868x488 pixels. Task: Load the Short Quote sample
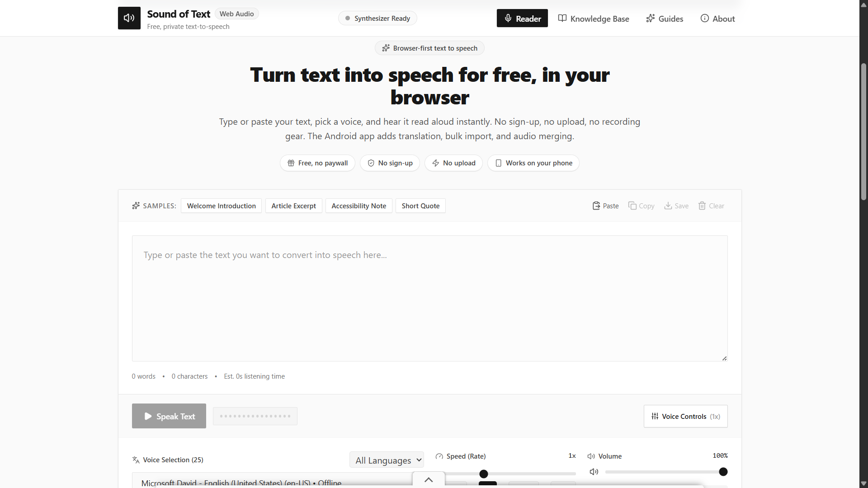(420, 206)
